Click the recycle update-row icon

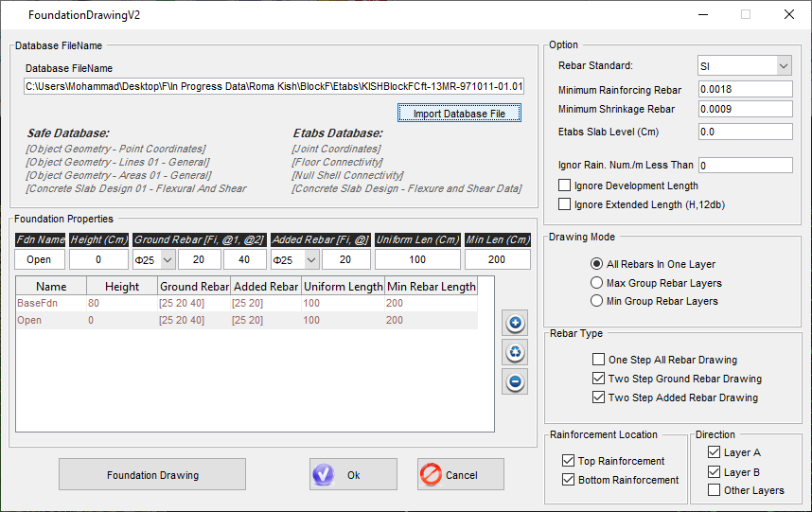(516, 353)
